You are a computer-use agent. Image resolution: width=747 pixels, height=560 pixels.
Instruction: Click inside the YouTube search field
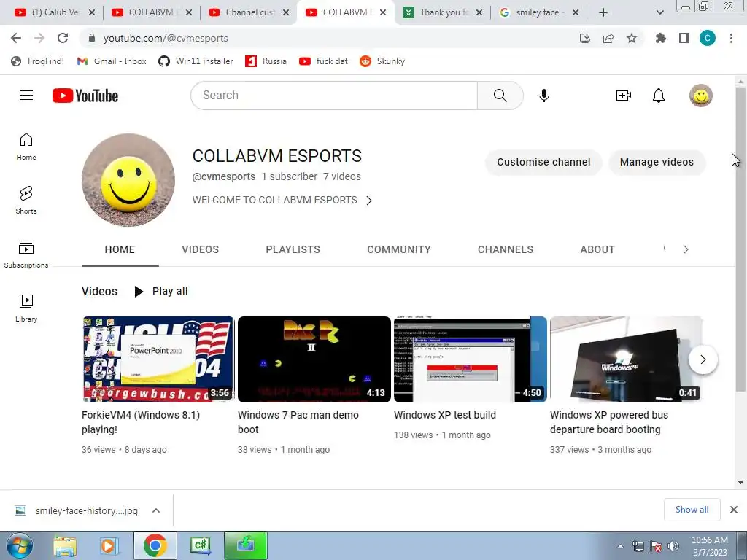334,96
